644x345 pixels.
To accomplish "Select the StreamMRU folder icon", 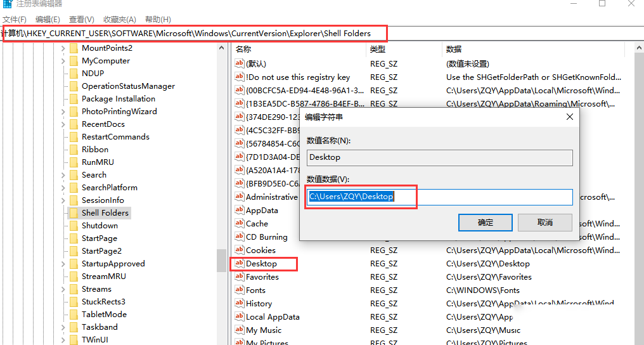I will [74, 277].
